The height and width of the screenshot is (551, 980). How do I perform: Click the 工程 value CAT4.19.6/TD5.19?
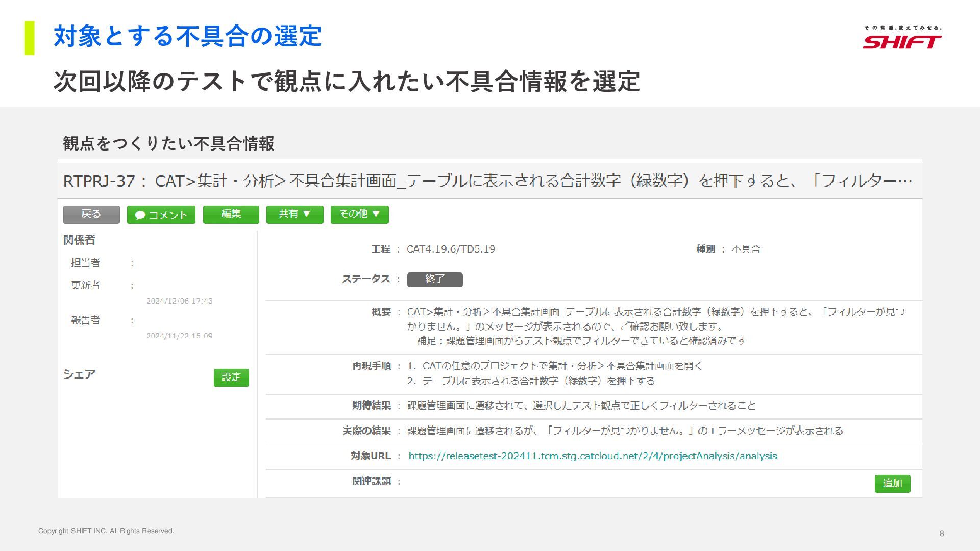pyautogui.click(x=450, y=249)
